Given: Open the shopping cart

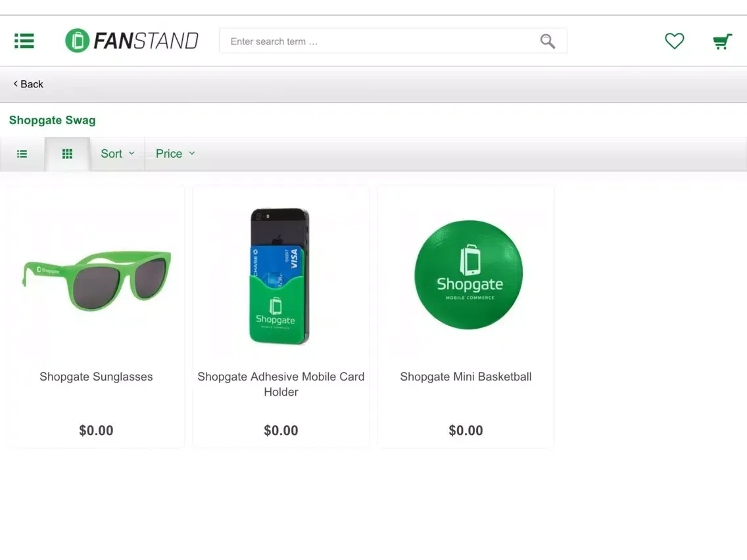Looking at the screenshot, I should [722, 41].
